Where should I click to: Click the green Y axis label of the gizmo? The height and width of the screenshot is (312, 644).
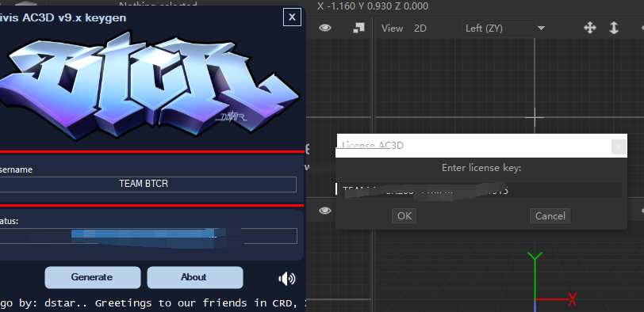coord(535,257)
